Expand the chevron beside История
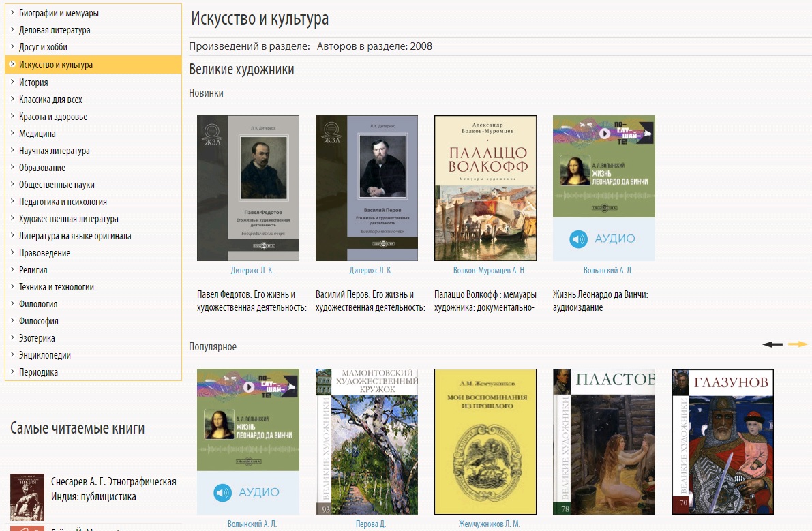 coord(12,82)
